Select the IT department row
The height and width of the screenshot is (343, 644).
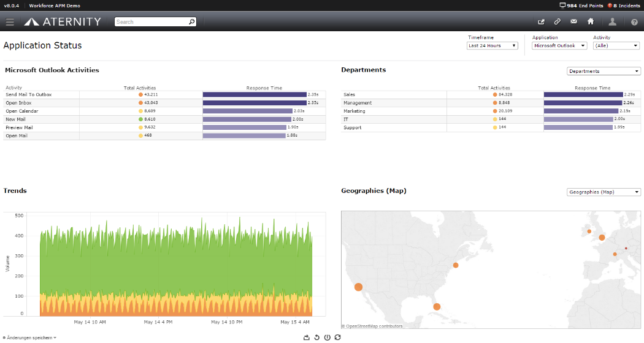(491, 119)
